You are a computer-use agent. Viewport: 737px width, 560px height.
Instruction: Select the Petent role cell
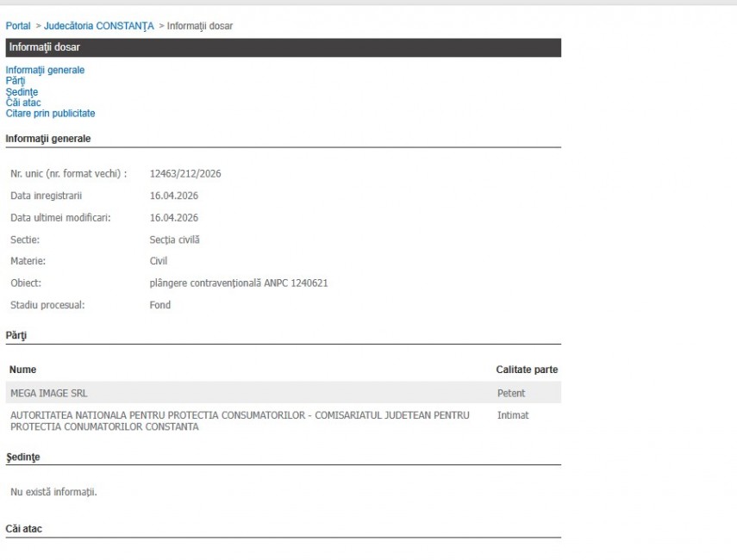tap(511, 394)
